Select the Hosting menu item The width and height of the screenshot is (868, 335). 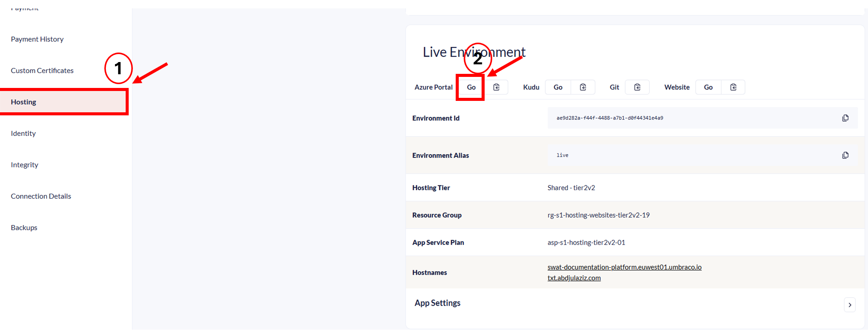[x=24, y=102]
